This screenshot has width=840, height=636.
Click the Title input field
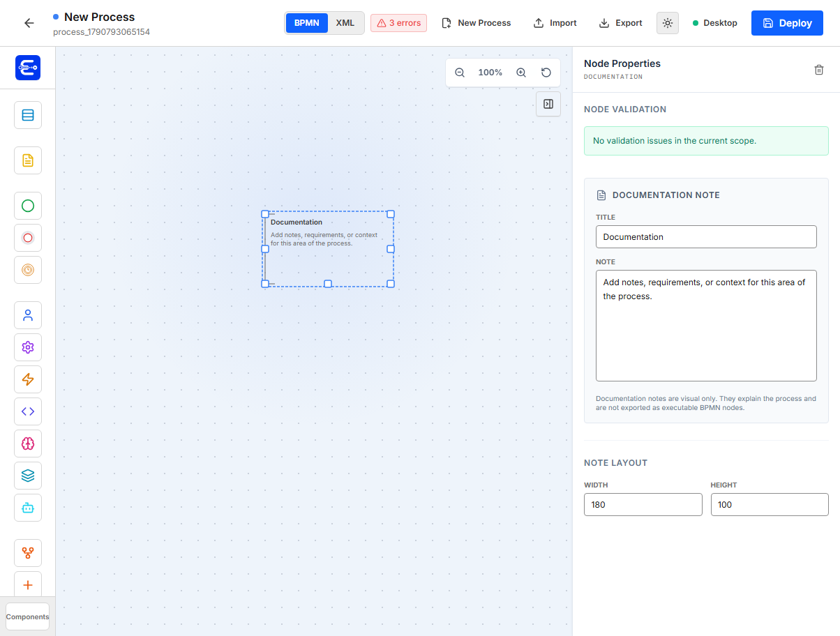pos(706,236)
